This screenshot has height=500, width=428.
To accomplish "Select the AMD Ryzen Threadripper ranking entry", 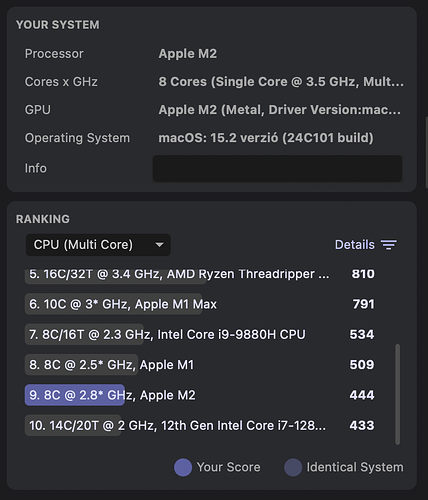I will tap(200, 274).
